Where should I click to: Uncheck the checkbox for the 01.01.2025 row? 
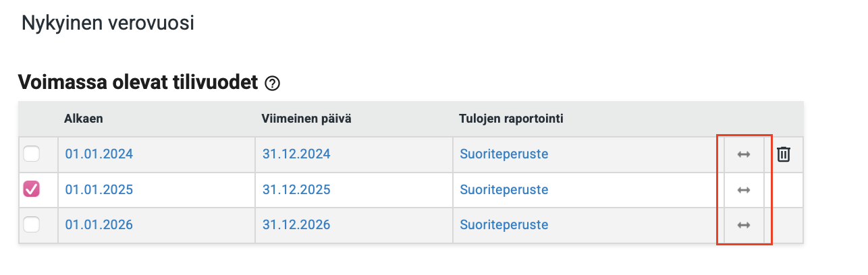[x=32, y=189]
